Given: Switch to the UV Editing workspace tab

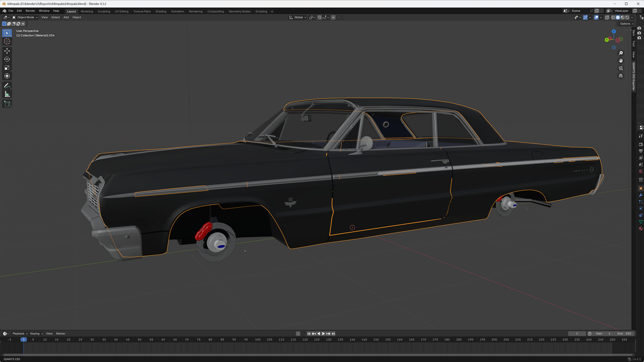Looking at the screenshot, I should (x=121, y=11).
